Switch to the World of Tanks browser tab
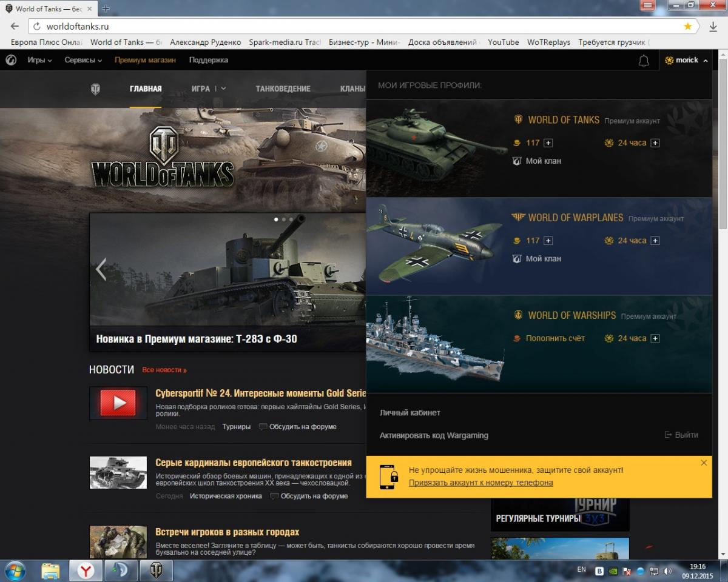This screenshot has width=728, height=582. 49,8
